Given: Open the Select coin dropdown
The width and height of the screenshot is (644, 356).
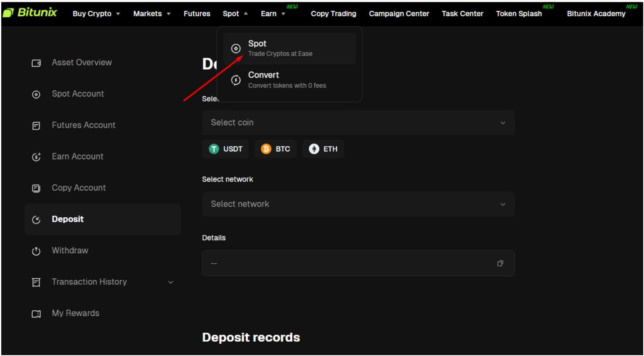Looking at the screenshot, I should (x=358, y=123).
